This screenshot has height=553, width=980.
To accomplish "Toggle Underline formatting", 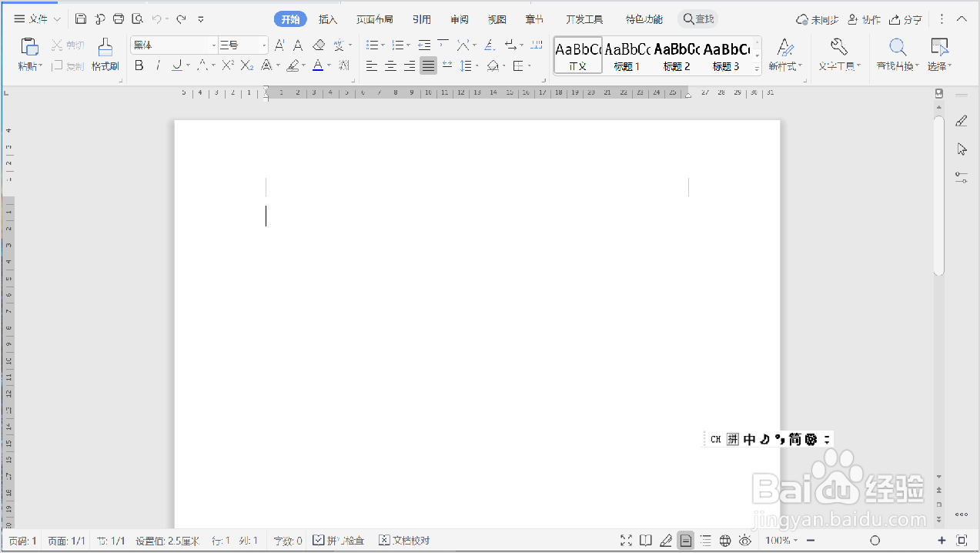I will [x=176, y=66].
